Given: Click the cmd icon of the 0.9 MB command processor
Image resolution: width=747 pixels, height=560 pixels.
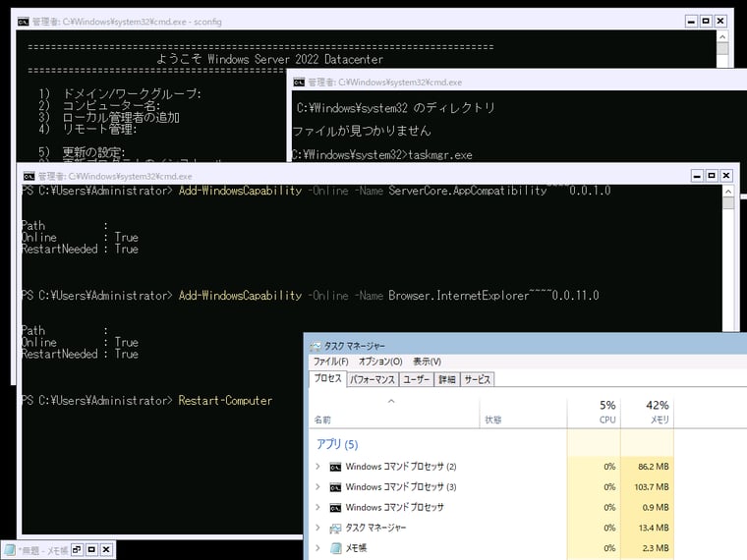Looking at the screenshot, I should [335, 508].
